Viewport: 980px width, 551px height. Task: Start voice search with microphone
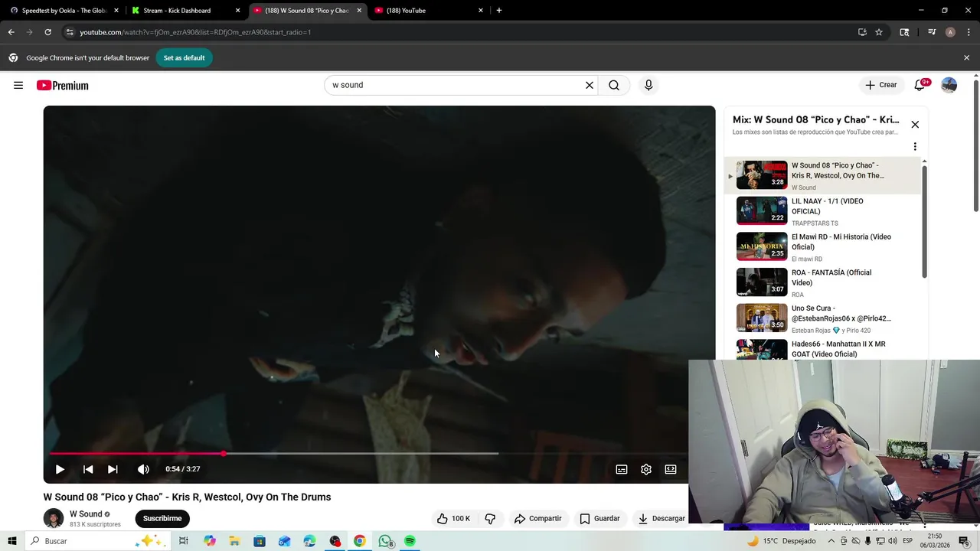(x=648, y=85)
